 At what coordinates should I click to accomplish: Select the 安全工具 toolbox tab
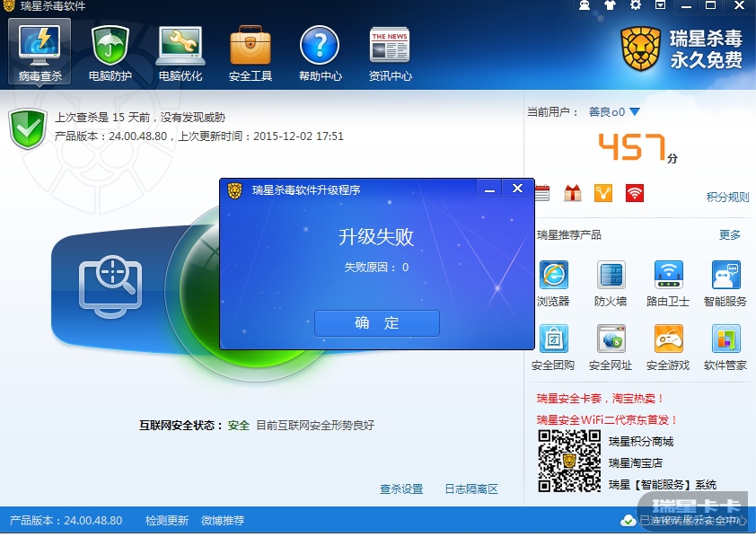click(251, 53)
